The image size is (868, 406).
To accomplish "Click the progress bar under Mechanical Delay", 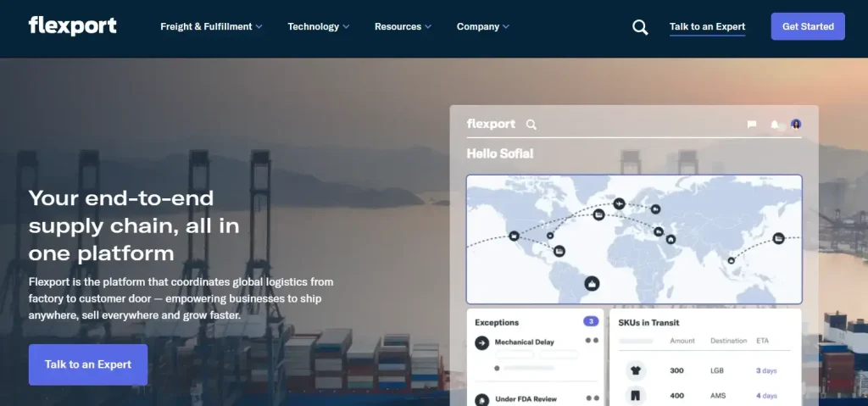I will point(529,368).
